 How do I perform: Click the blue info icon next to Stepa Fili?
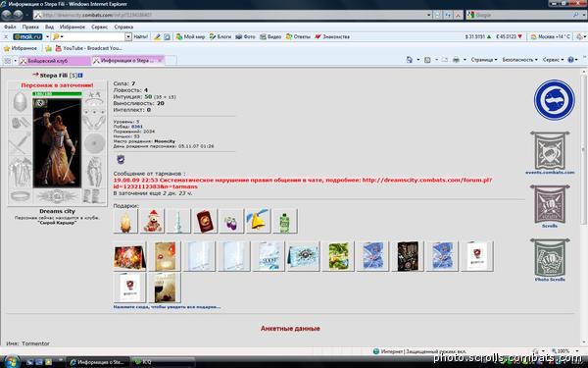click(x=80, y=76)
